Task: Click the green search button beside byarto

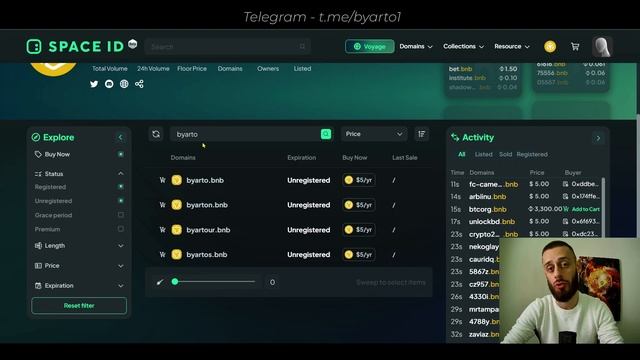Action: point(326,134)
